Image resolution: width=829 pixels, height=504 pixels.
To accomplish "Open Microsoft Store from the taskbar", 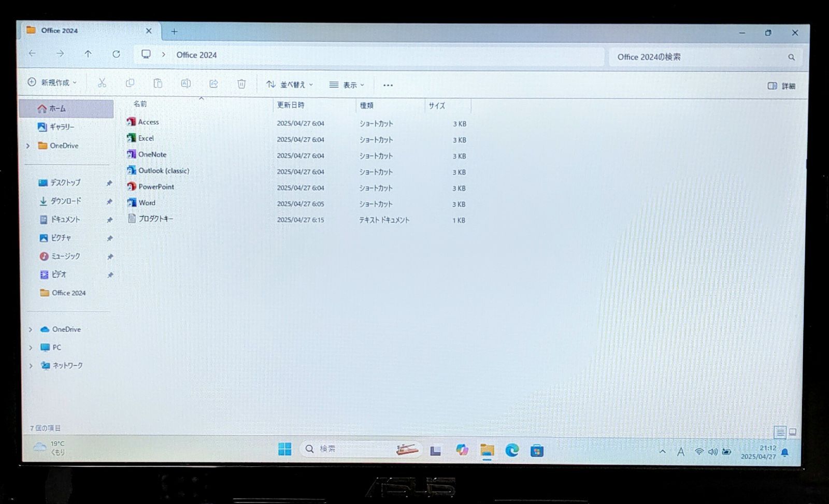I will click(x=537, y=451).
